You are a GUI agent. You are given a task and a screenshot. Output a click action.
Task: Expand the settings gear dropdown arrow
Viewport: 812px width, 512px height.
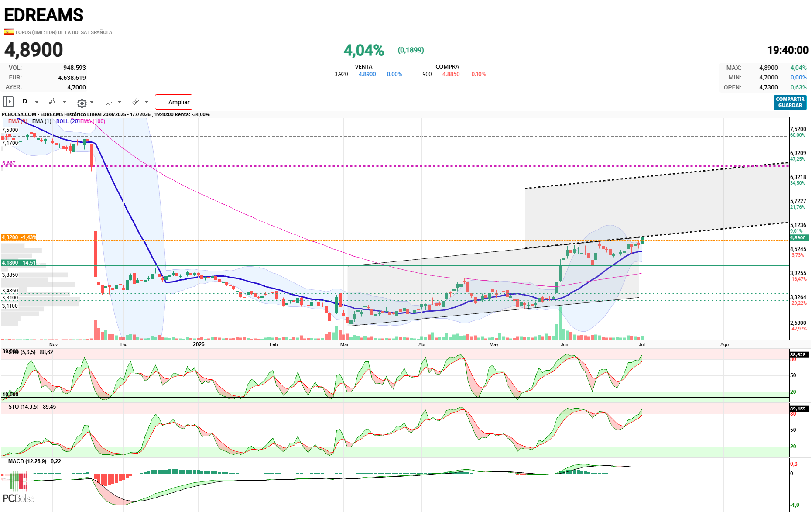[x=92, y=102]
